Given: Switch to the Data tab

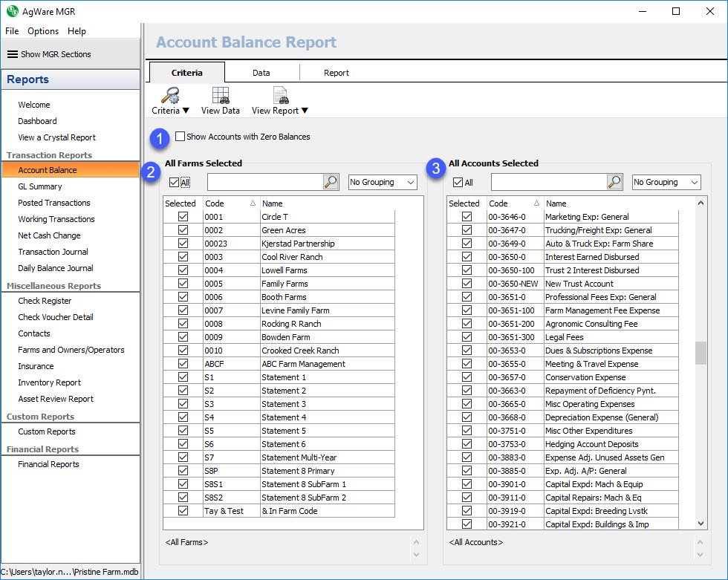Looking at the screenshot, I should click(261, 73).
